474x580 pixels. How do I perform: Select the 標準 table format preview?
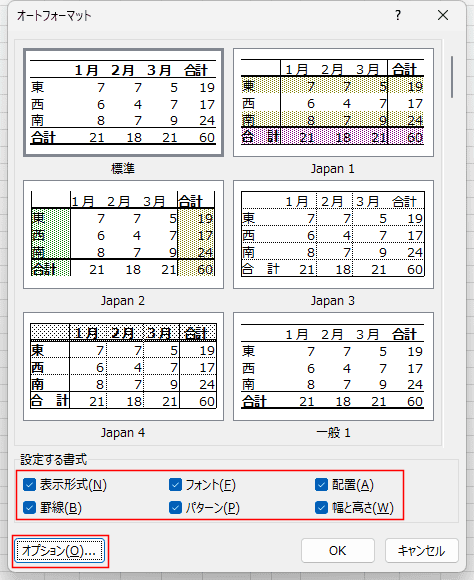123,102
